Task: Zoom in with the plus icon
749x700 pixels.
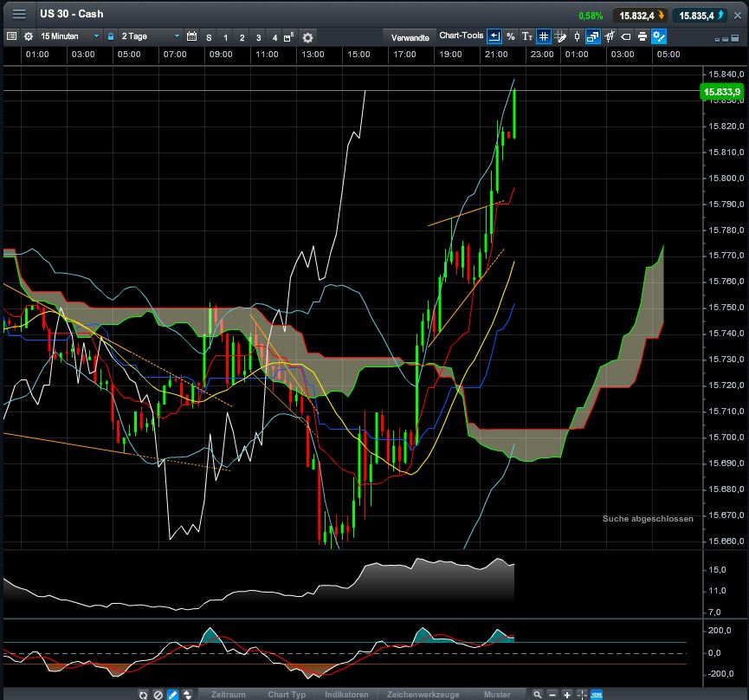Action: [566, 695]
